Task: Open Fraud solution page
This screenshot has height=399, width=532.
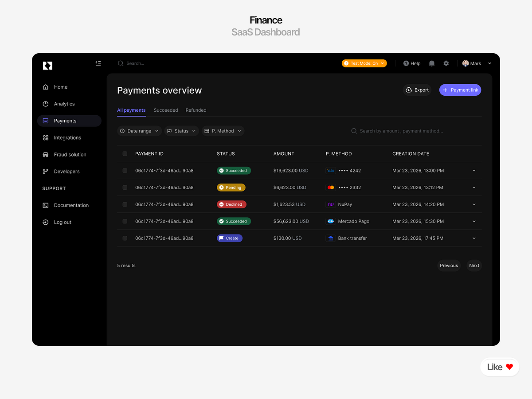Action: (x=70, y=155)
